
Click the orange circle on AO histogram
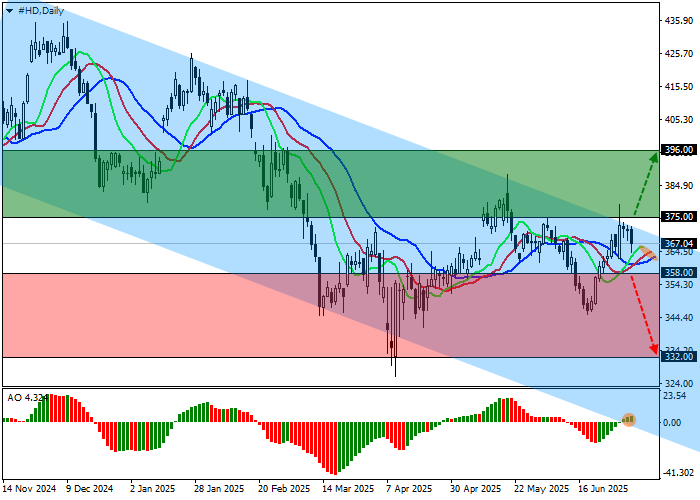tap(629, 419)
